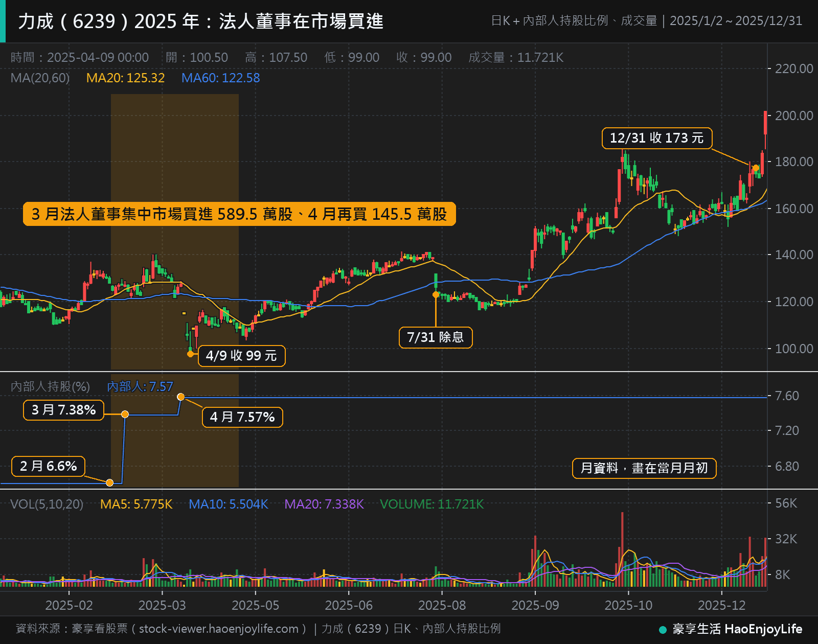Click the orange dot at April 7.57% holding
Image resolution: width=818 pixels, height=644 pixels.
point(180,397)
